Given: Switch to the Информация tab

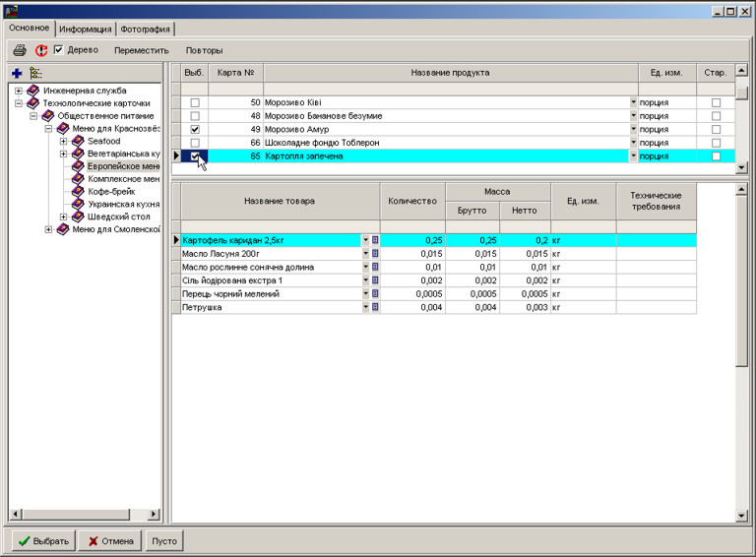Looking at the screenshot, I should pos(85,30).
